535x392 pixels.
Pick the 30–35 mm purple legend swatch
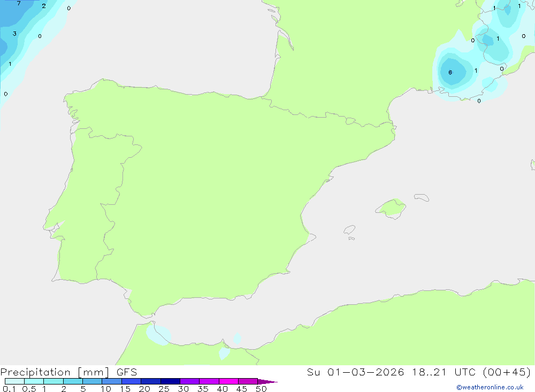[190, 381]
